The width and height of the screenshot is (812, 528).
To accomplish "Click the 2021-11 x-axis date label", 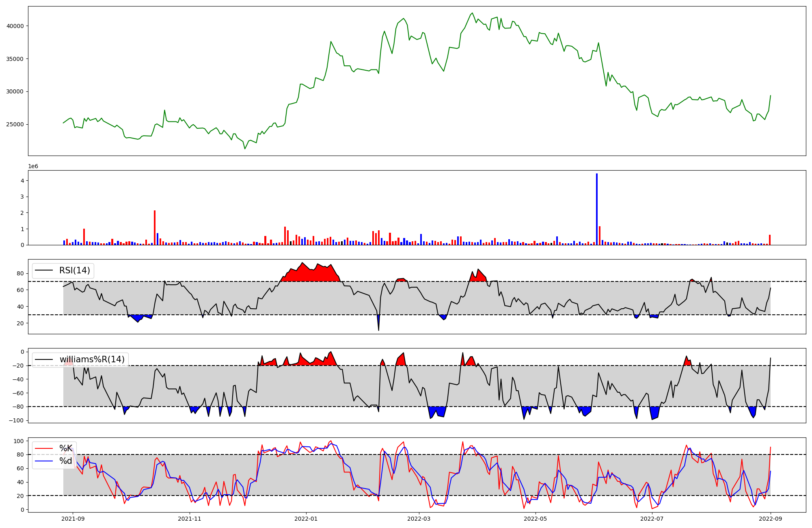I will (x=190, y=519).
